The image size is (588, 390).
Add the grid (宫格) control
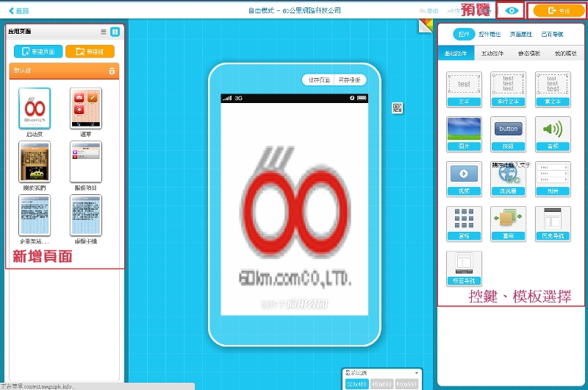(464, 224)
